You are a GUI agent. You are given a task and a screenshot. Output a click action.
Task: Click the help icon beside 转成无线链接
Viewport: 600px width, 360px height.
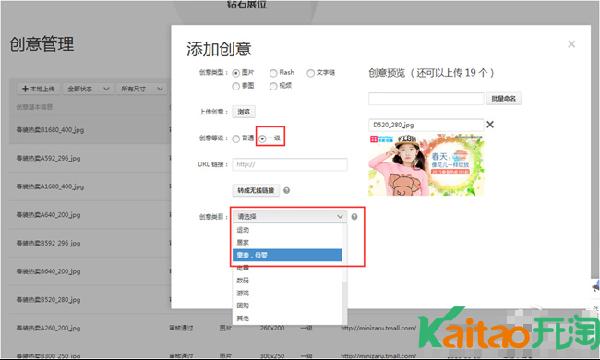click(286, 190)
